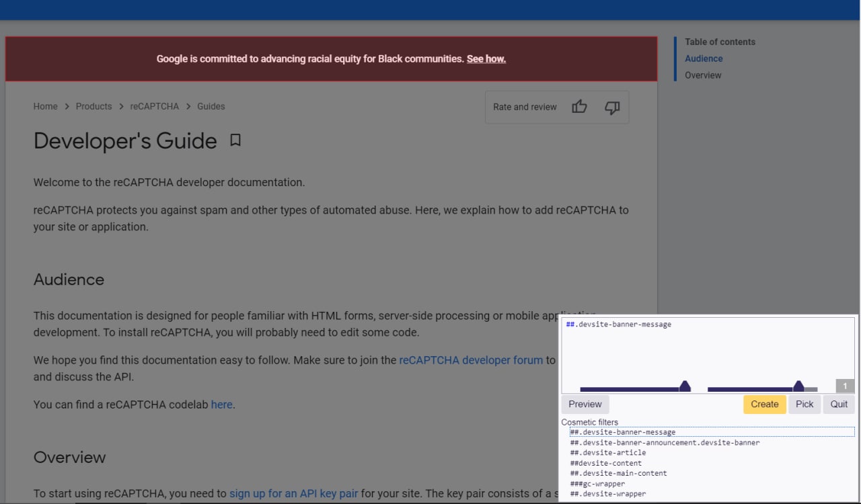The height and width of the screenshot is (504, 861).
Task: Open 'sign up for an API key pair' link
Action: [294, 493]
